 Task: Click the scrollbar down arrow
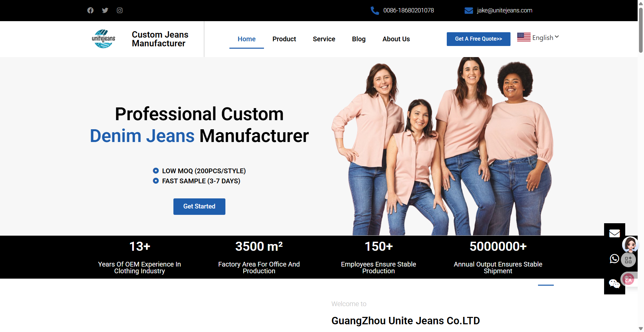tap(641, 329)
